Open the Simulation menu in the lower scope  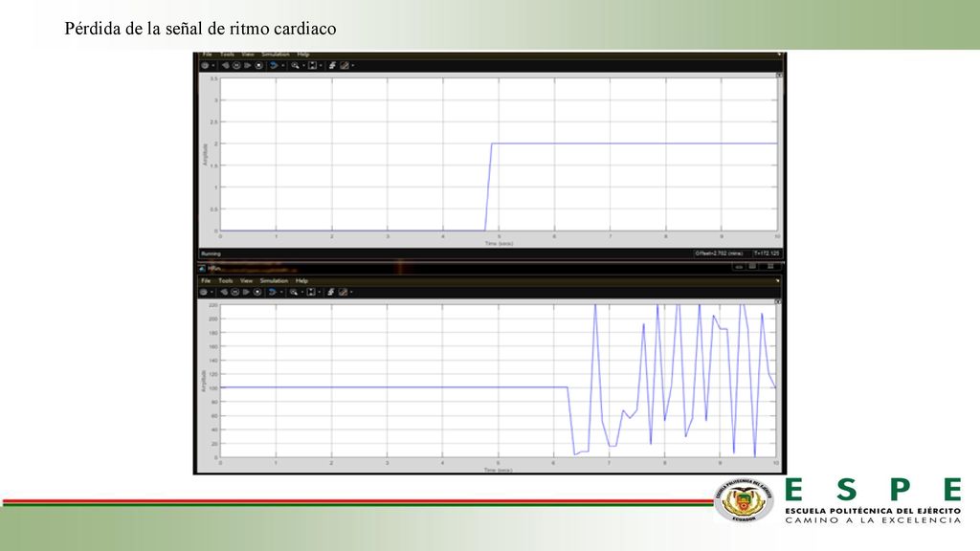274,281
